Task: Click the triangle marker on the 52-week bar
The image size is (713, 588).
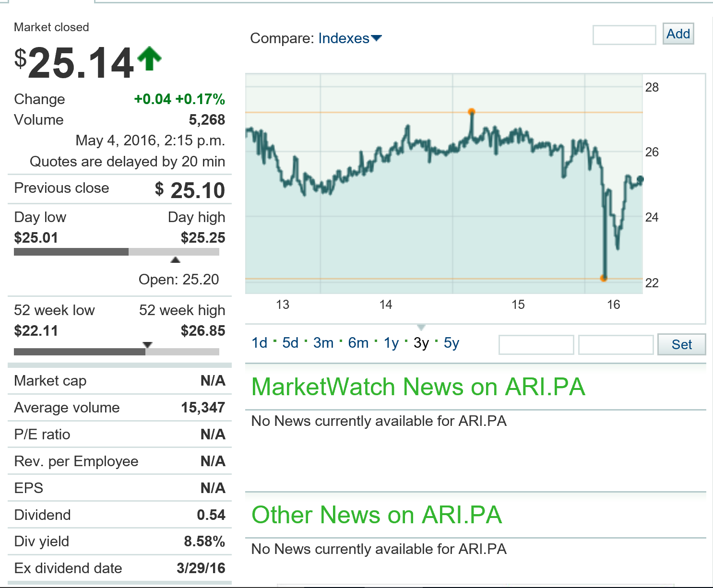Action: (148, 344)
